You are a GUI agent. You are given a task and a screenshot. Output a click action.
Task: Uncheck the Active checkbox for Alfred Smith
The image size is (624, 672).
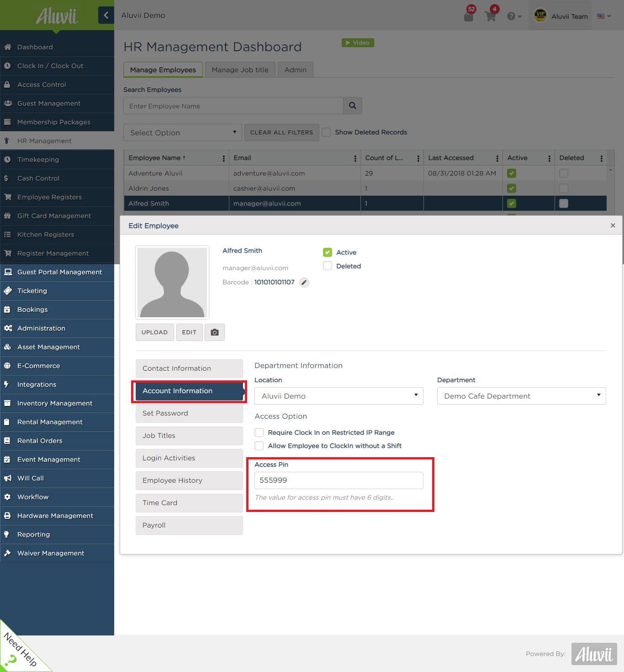coord(328,252)
